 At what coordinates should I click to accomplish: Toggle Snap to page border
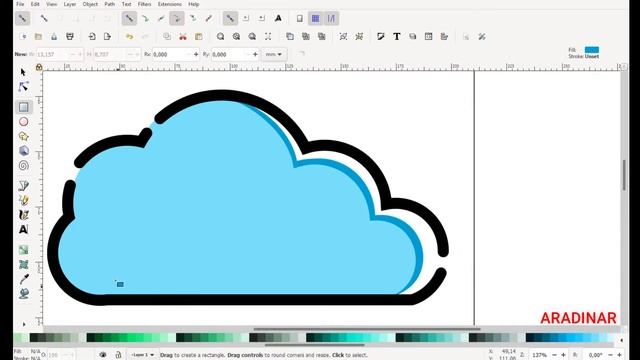[x=300, y=18]
